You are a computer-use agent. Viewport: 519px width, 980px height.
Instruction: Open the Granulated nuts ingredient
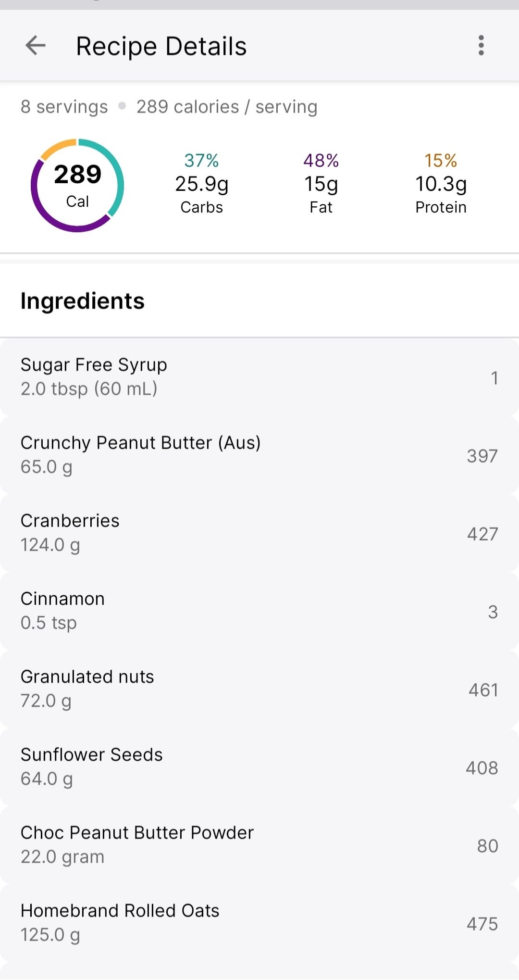[x=259, y=689]
